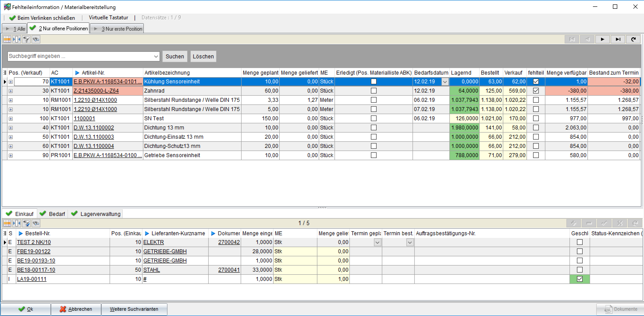The image size is (644, 316).
Task: Click the binoculars search icon in upper toolbar
Action: pyautogui.click(x=36, y=39)
